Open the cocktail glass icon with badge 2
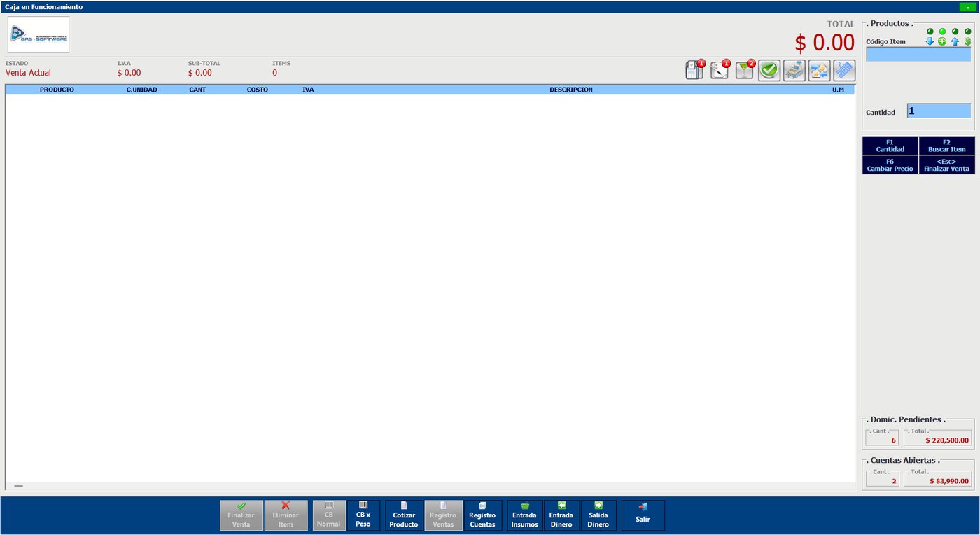 click(x=745, y=70)
